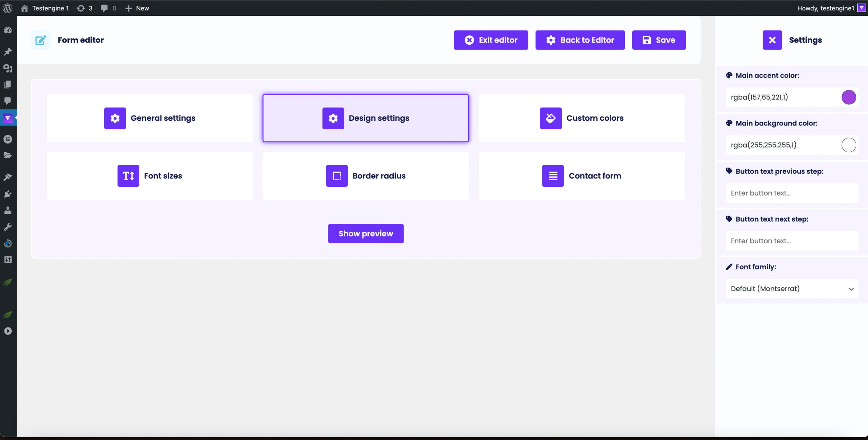Open Plugins via the plug icon
868x440 pixels.
coord(8,194)
